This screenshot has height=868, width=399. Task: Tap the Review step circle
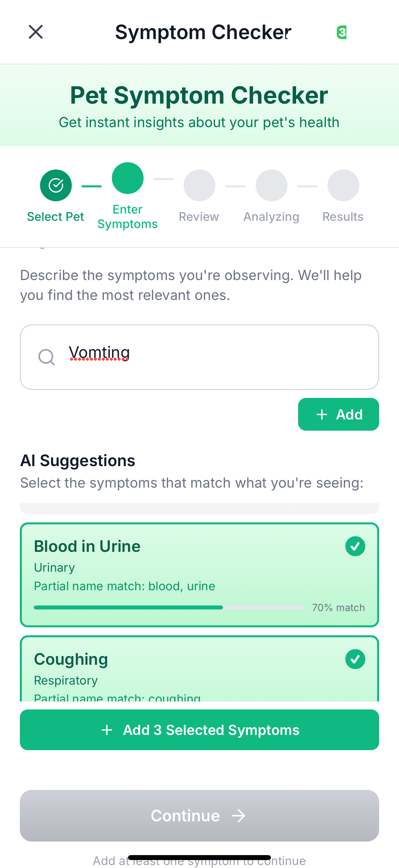199,185
